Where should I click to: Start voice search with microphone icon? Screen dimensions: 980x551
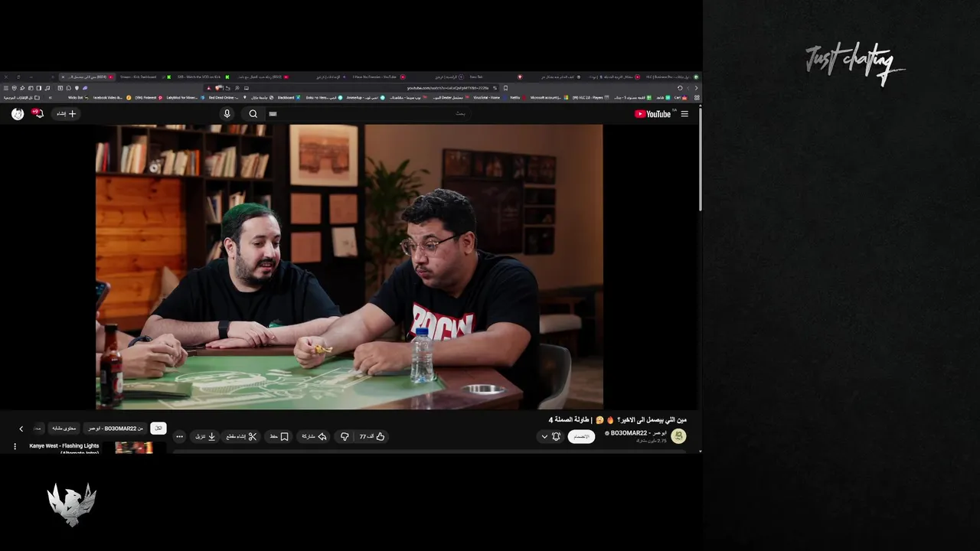click(x=227, y=114)
